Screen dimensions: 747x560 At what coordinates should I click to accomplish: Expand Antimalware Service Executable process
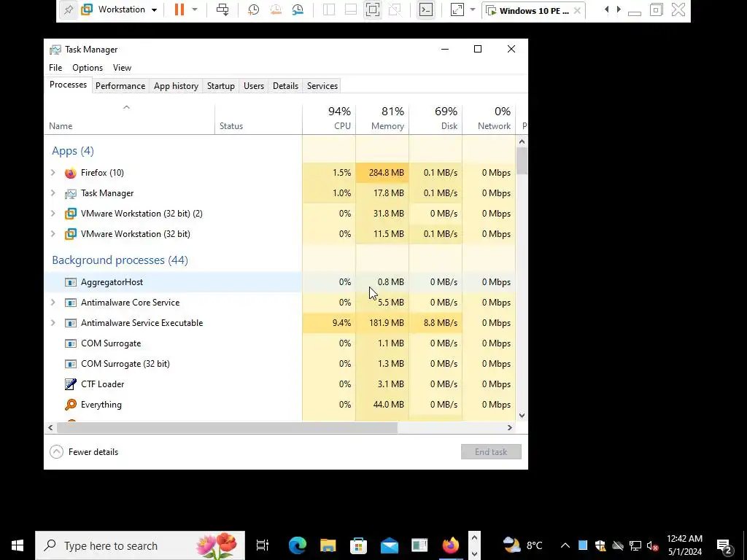pos(53,323)
